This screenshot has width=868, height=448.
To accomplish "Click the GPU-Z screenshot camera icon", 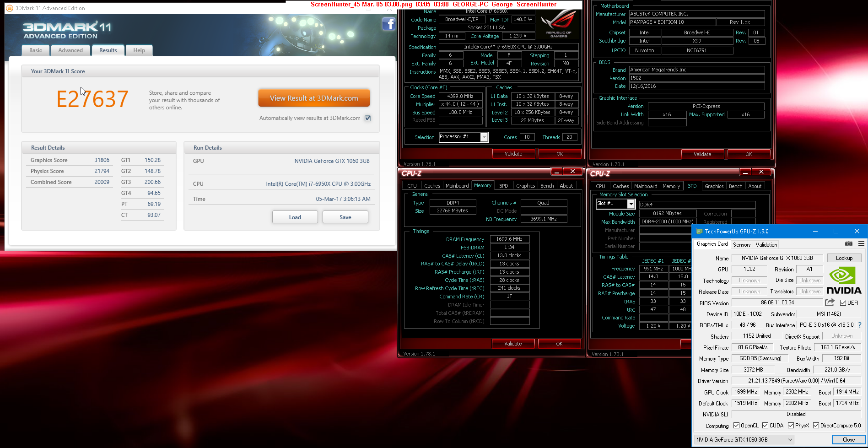I will click(848, 244).
